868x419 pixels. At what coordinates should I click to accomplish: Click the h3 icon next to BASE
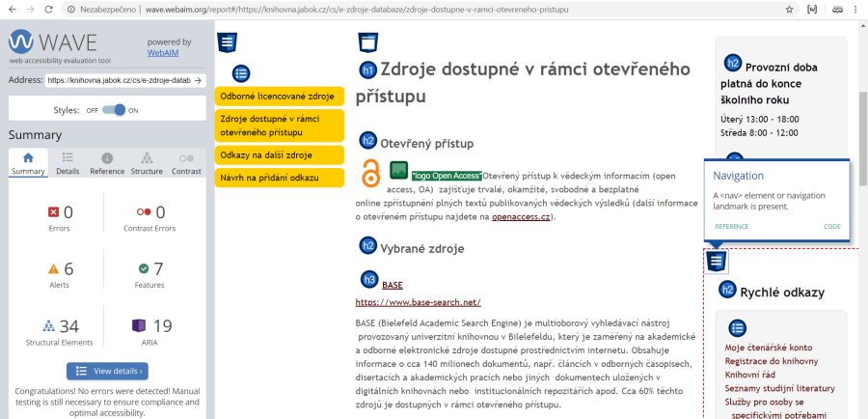tap(369, 280)
